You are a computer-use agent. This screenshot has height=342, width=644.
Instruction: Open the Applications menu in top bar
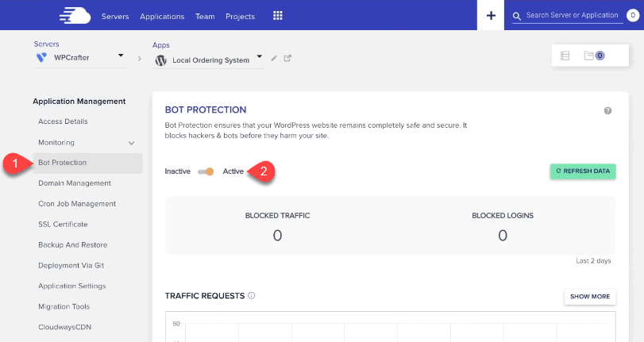tap(162, 17)
